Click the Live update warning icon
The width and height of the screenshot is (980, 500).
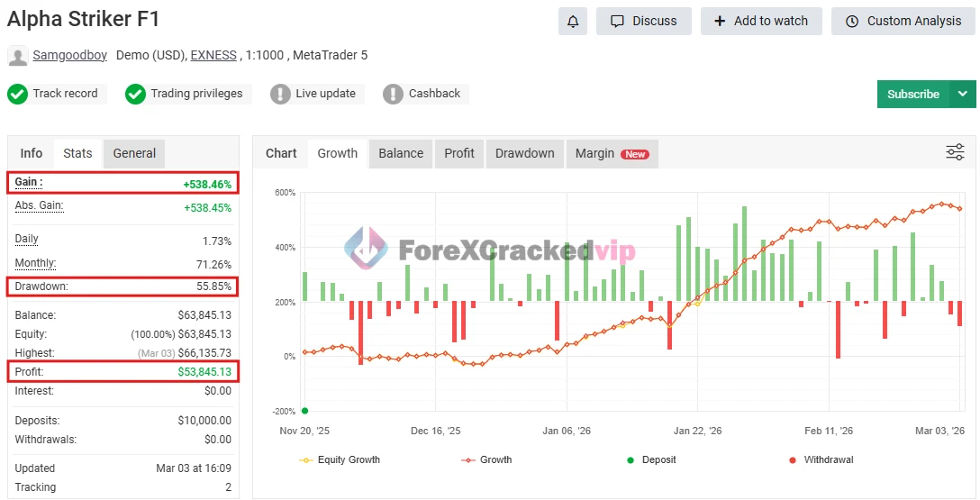coord(280,94)
